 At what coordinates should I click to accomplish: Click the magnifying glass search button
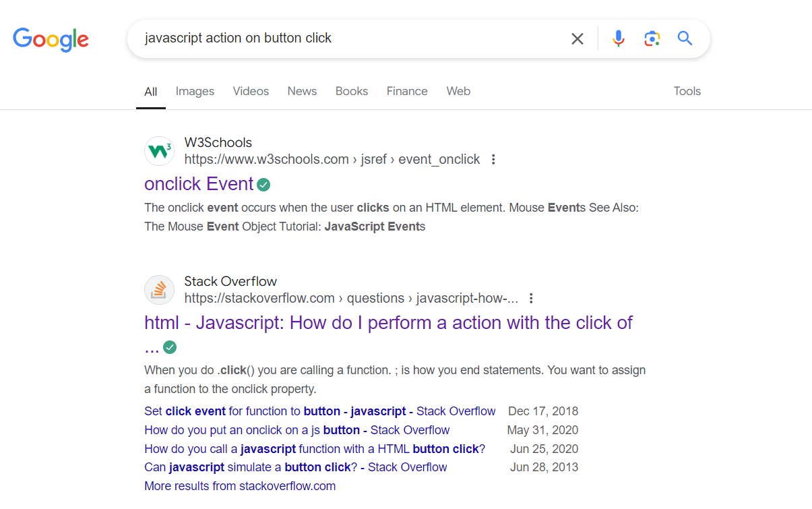(685, 38)
